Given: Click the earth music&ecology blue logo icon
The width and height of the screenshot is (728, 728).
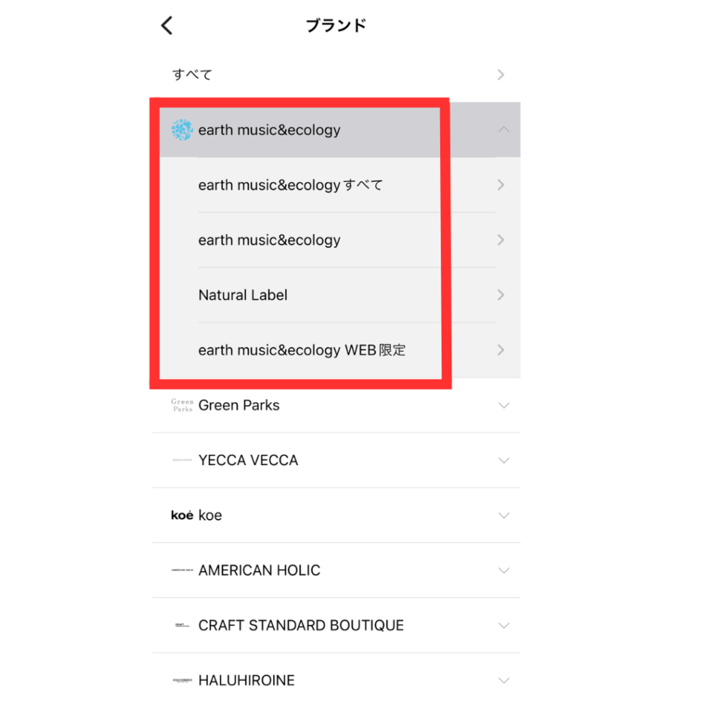Looking at the screenshot, I should (x=182, y=130).
